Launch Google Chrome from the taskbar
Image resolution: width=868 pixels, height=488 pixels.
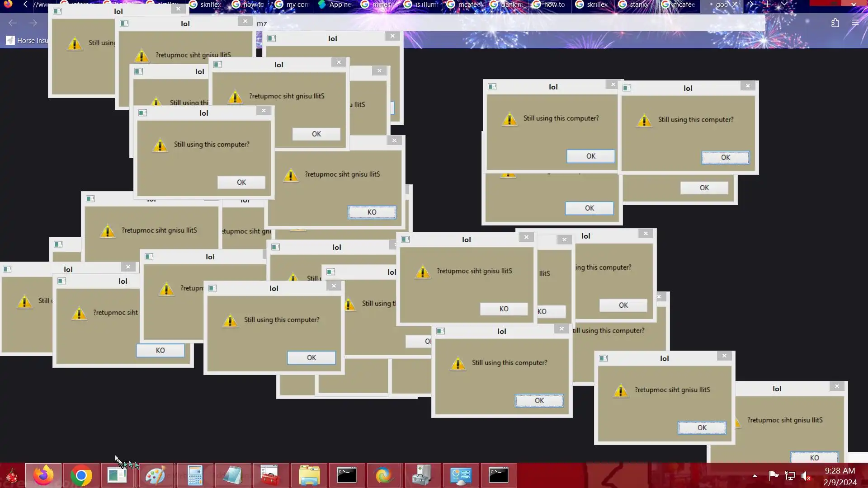(x=81, y=475)
